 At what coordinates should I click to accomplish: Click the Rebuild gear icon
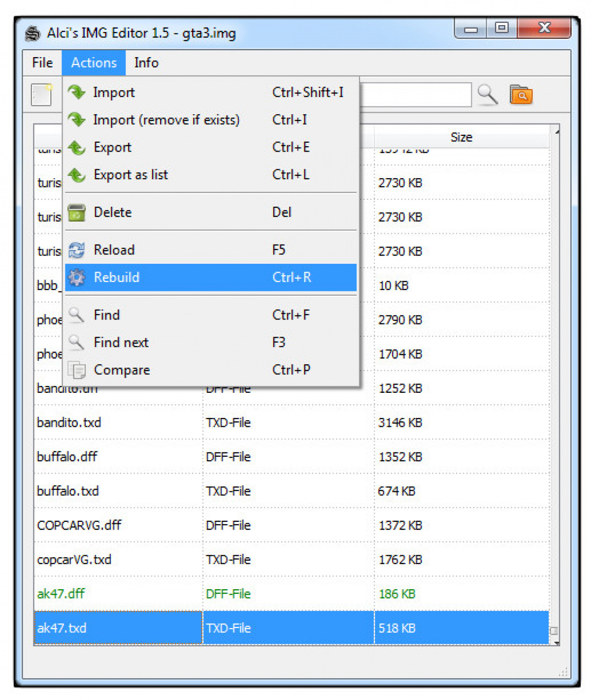pyautogui.click(x=77, y=277)
